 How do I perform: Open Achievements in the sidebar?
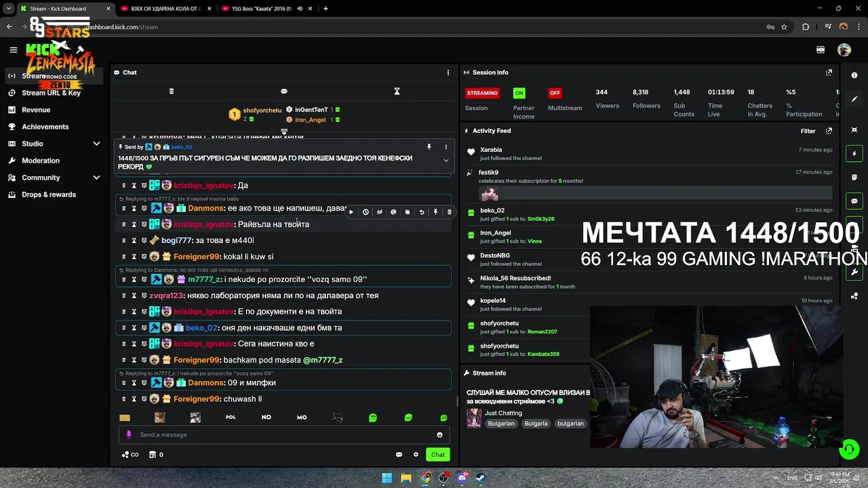45,127
